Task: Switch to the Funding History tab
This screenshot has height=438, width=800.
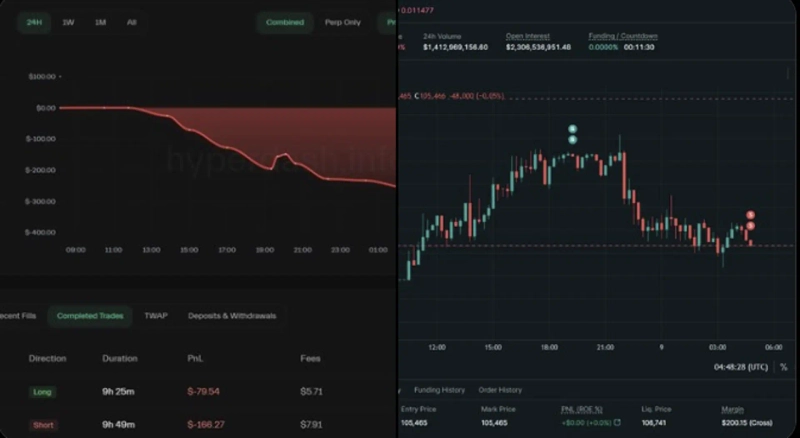Action: pos(439,390)
